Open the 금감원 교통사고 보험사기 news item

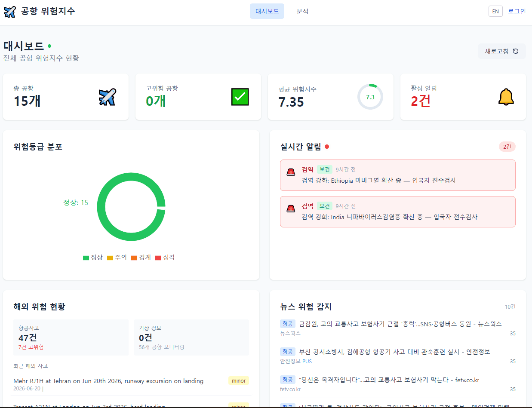coord(400,324)
